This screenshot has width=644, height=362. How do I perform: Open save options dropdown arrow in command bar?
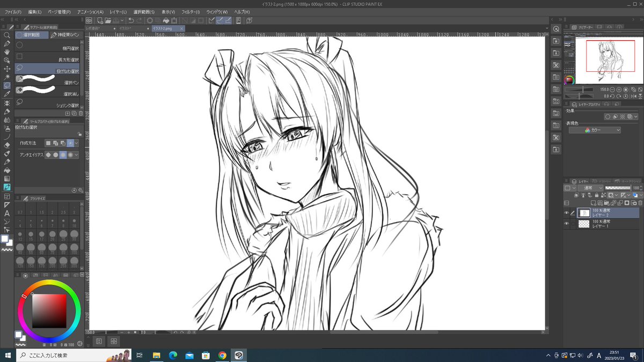[122, 20]
